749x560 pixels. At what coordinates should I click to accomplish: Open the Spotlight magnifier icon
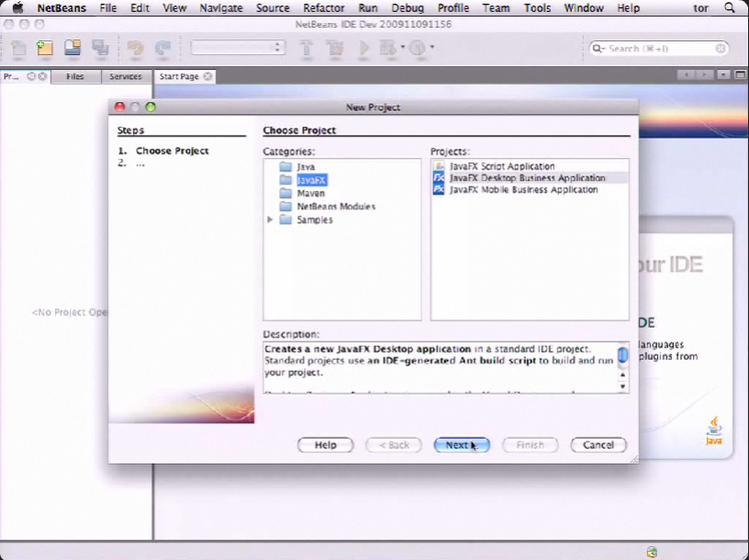730,7
